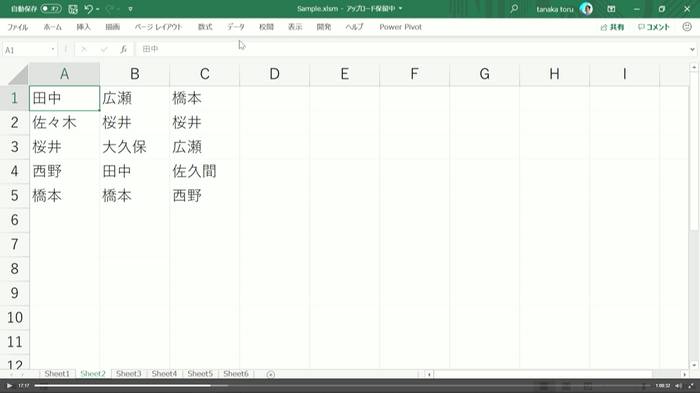Open the Undo history dropdown arrow

coord(98,9)
